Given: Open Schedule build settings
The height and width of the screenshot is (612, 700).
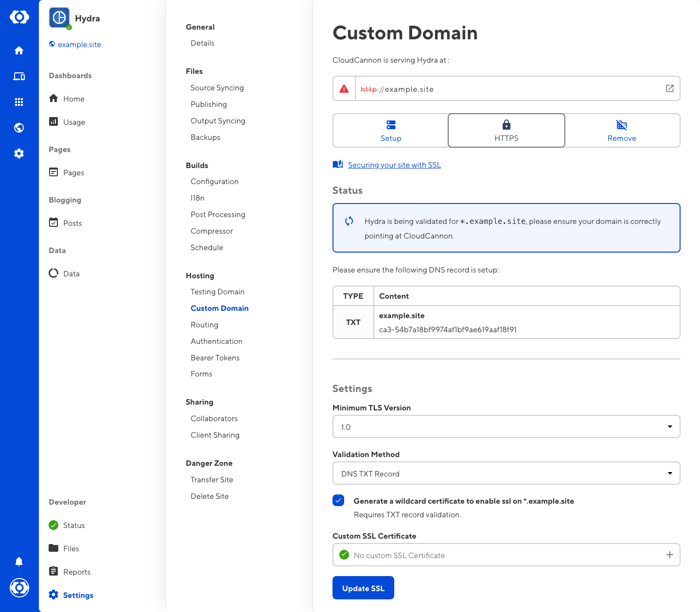Looking at the screenshot, I should 207,248.
